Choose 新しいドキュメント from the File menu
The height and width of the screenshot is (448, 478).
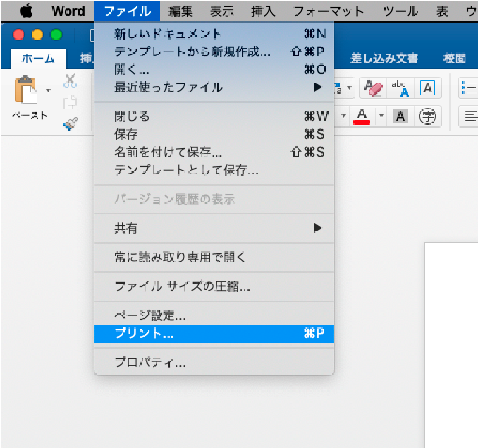point(214,34)
